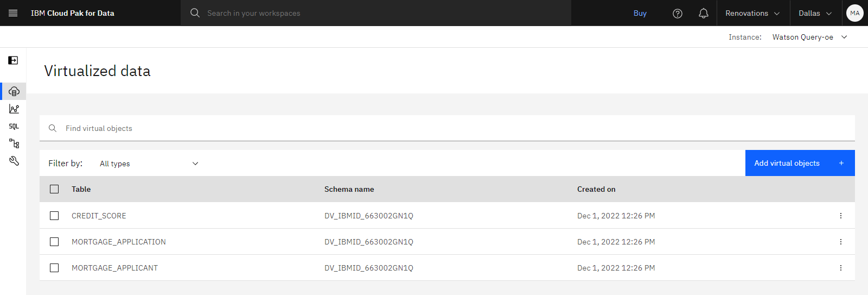Screen dimensions: 868x295
Task: Click created date in MORTGAGE_APPLICANT row
Action: pyautogui.click(x=616, y=268)
